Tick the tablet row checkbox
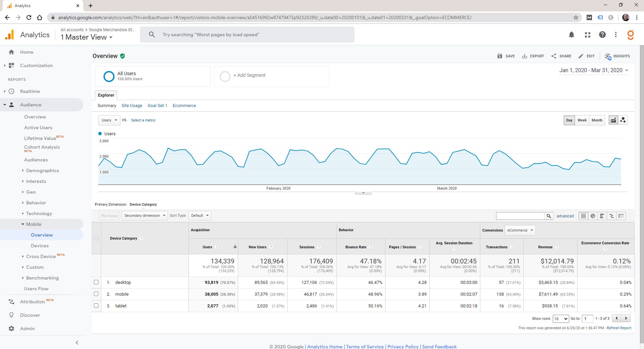Image resolution: width=644 pixels, height=349 pixels. click(96, 306)
